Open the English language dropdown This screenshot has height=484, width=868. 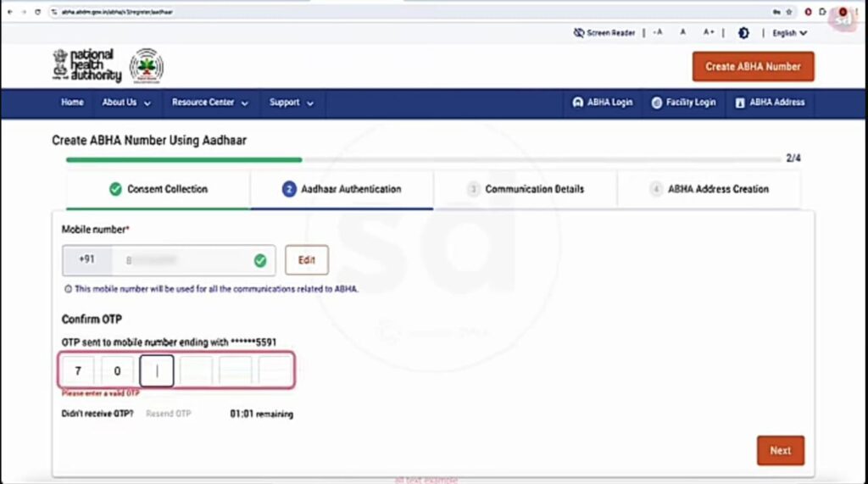[x=789, y=33]
